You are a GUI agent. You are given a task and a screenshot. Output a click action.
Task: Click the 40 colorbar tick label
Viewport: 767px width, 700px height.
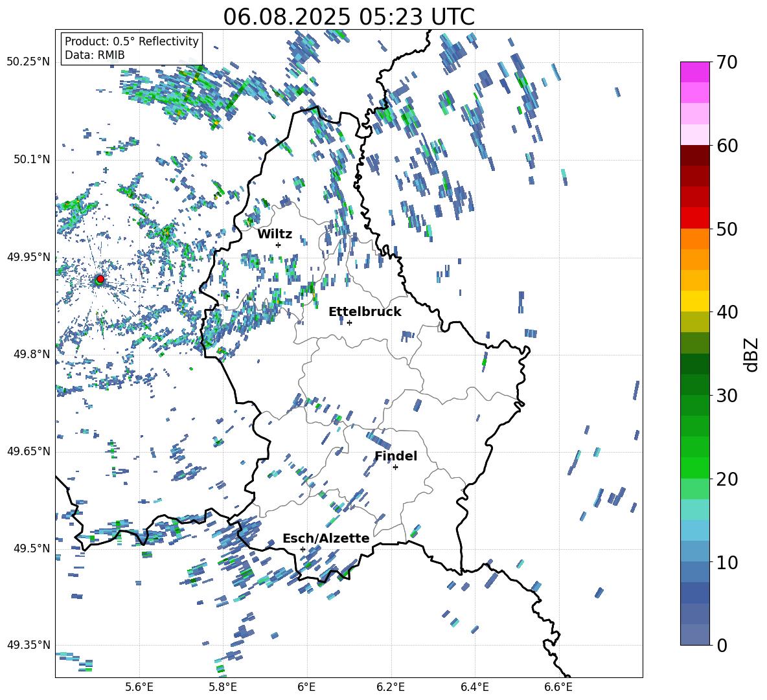[x=726, y=312]
